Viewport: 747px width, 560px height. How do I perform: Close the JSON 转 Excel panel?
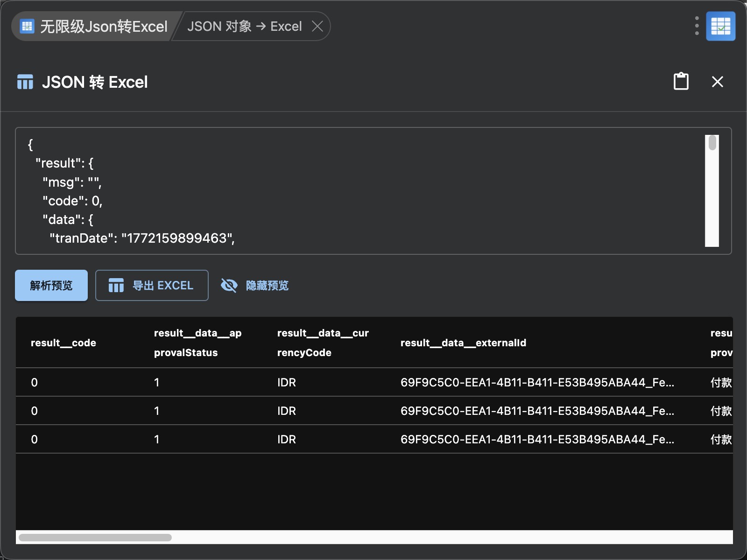[x=717, y=82]
